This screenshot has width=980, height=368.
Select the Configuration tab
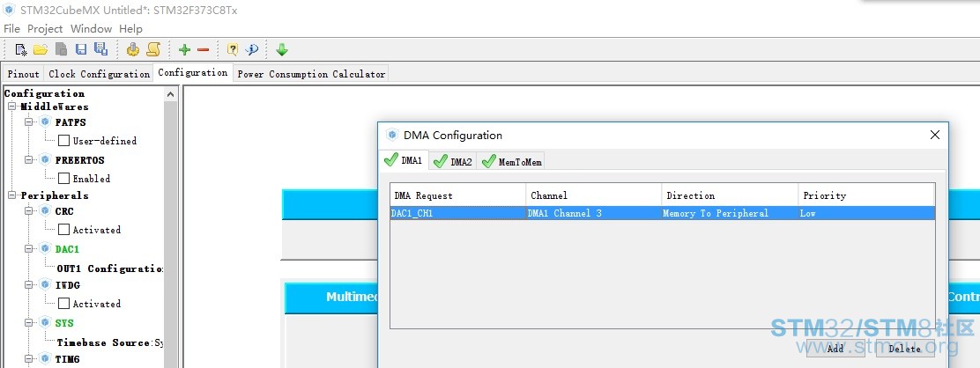[192, 72]
